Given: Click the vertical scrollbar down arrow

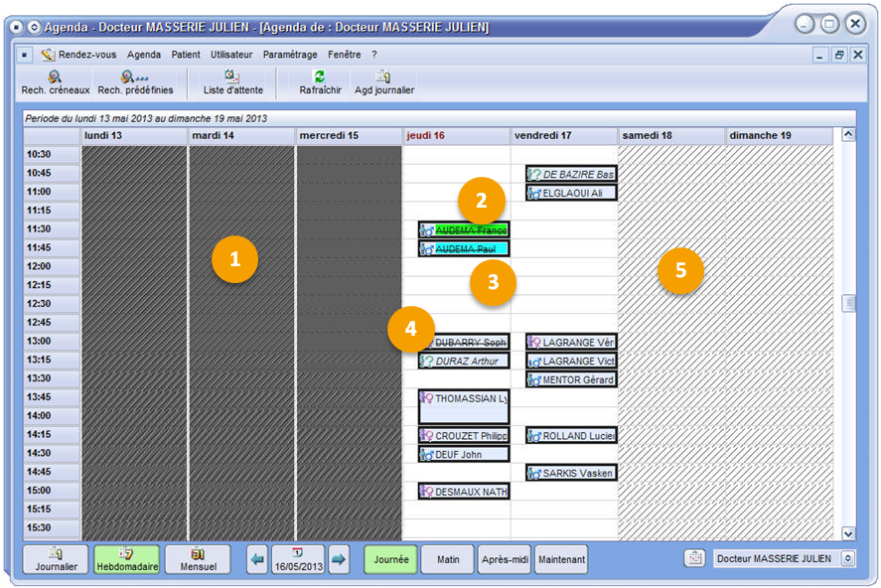Looking at the screenshot, I should pos(848,533).
